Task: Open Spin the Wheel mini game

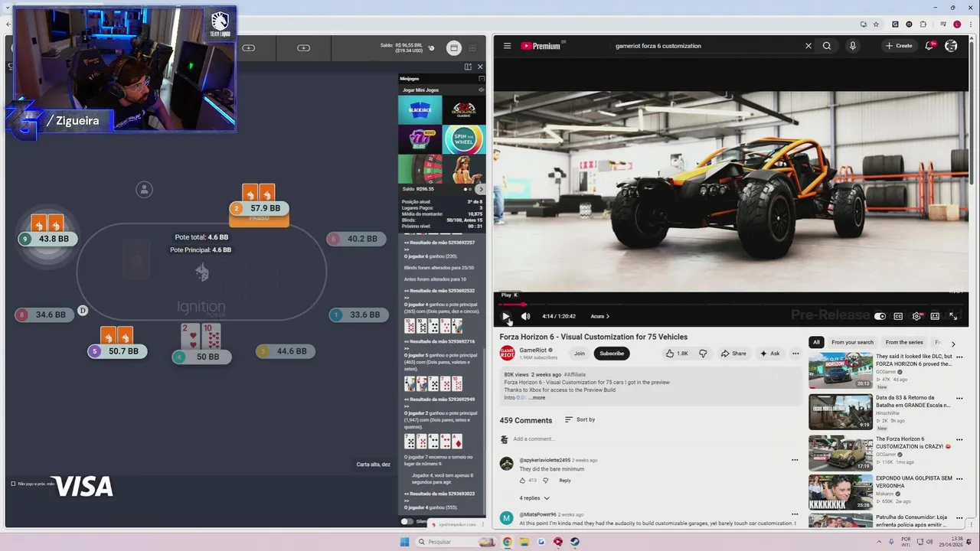Action: [x=464, y=139]
